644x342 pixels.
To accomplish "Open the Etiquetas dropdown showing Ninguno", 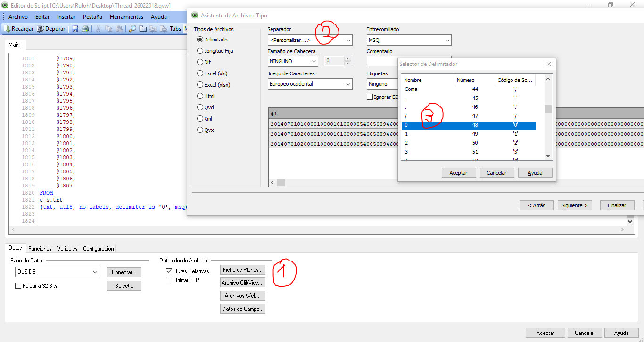I will pyautogui.click(x=382, y=84).
